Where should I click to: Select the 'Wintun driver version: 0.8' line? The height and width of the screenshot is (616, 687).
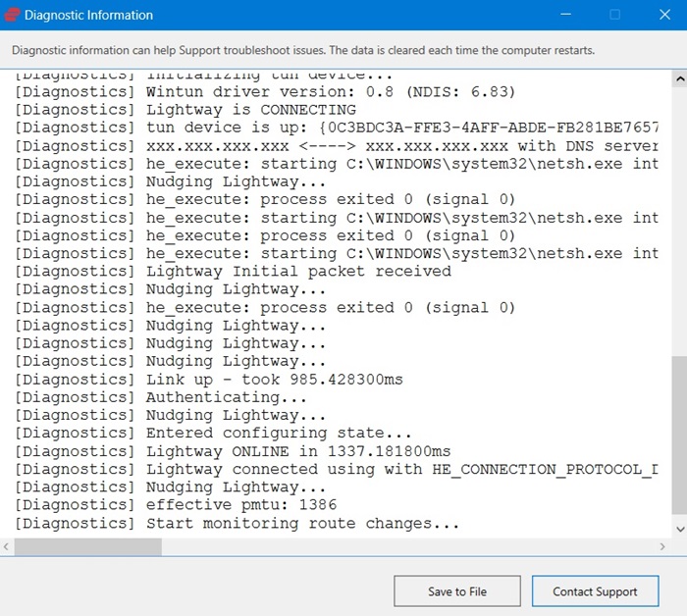265,92
